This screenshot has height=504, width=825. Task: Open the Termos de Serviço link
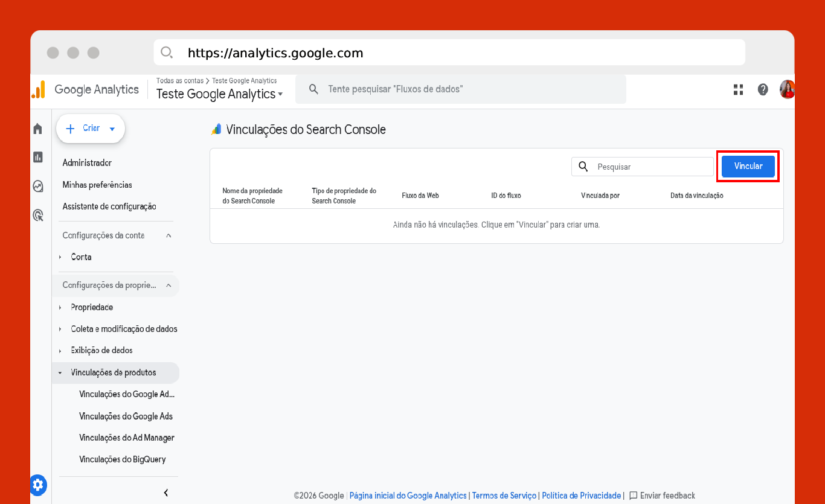tap(504, 496)
